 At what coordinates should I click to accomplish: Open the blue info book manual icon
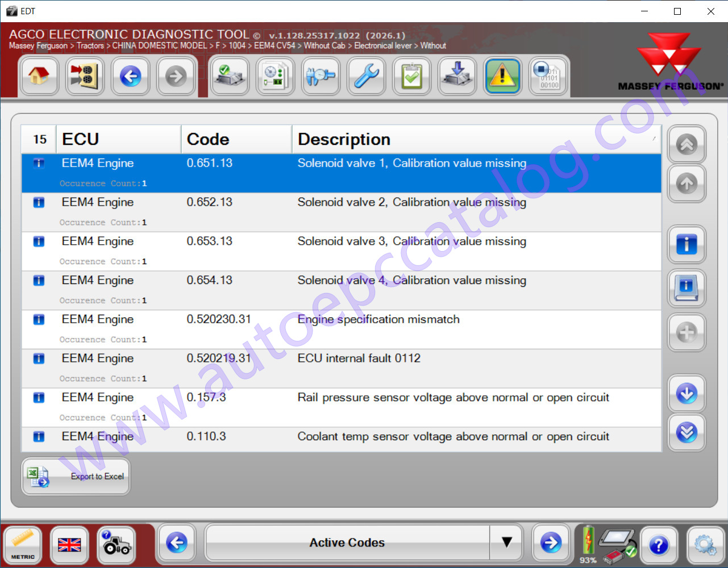click(687, 288)
